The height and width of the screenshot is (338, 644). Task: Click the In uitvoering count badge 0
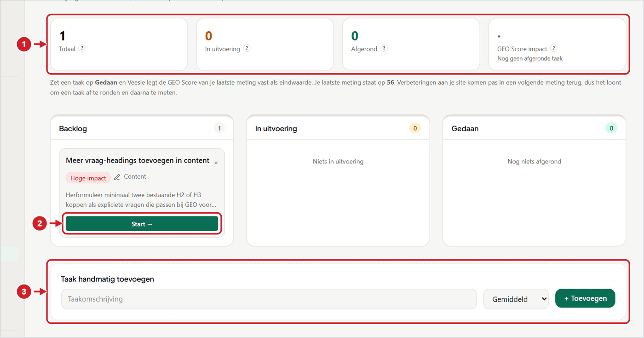tap(415, 128)
